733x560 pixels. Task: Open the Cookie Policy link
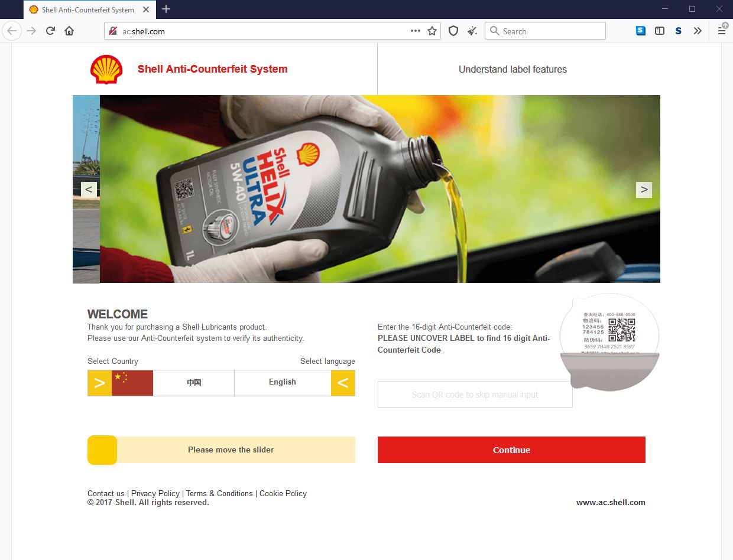click(x=283, y=493)
